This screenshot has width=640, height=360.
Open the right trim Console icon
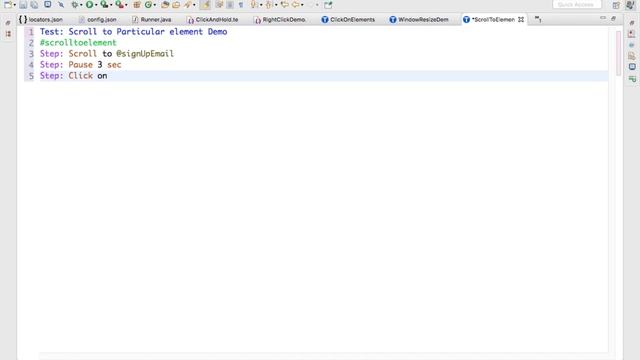click(632, 67)
